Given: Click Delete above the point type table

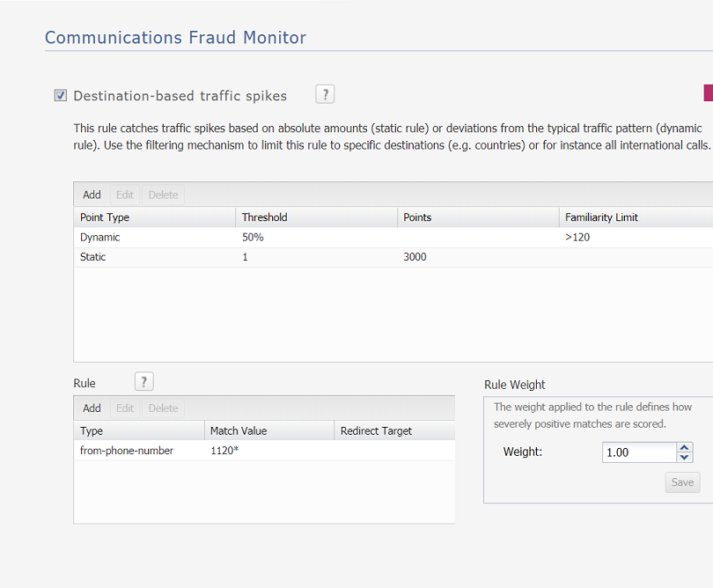Looking at the screenshot, I should (x=162, y=195).
